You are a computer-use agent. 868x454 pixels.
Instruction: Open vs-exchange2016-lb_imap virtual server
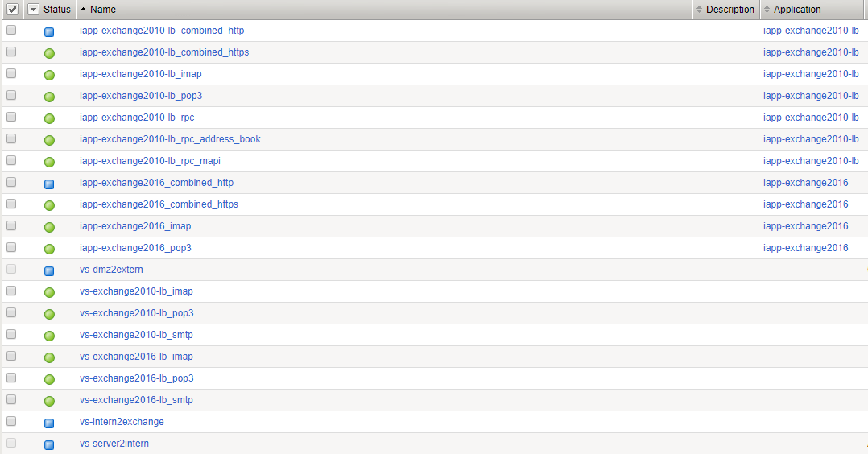[136, 357]
